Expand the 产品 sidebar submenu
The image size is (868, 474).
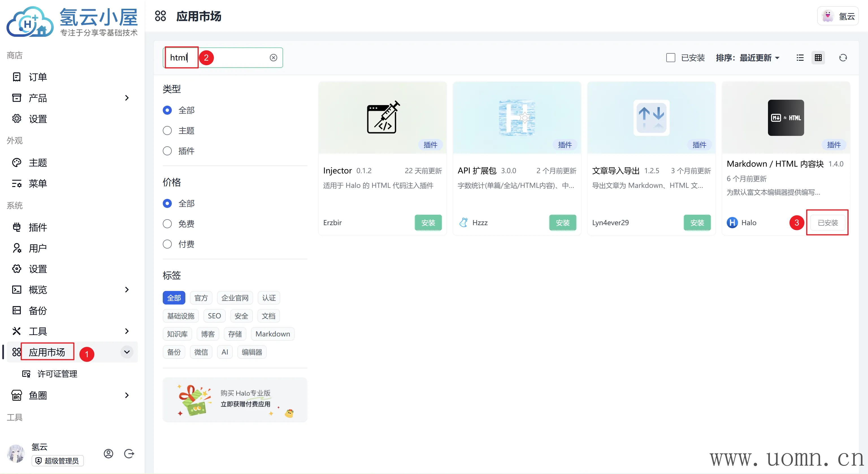[x=127, y=98]
